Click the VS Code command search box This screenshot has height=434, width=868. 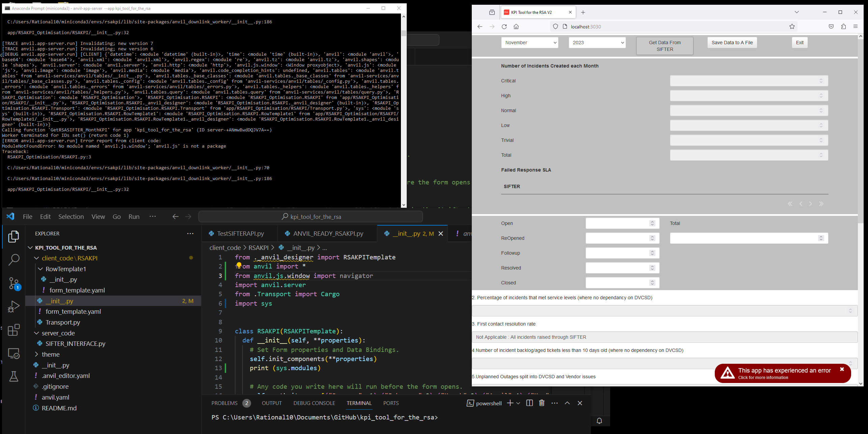tap(310, 216)
